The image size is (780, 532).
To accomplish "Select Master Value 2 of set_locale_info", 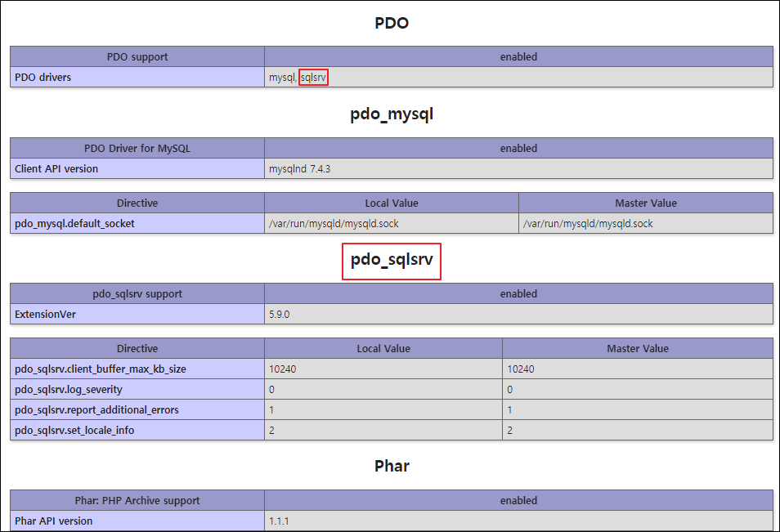I will 510,430.
